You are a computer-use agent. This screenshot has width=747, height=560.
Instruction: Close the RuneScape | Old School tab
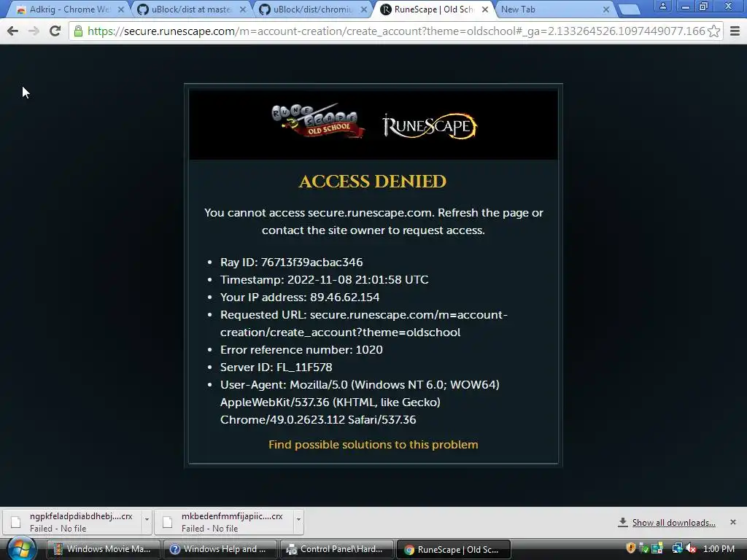[485, 9]
